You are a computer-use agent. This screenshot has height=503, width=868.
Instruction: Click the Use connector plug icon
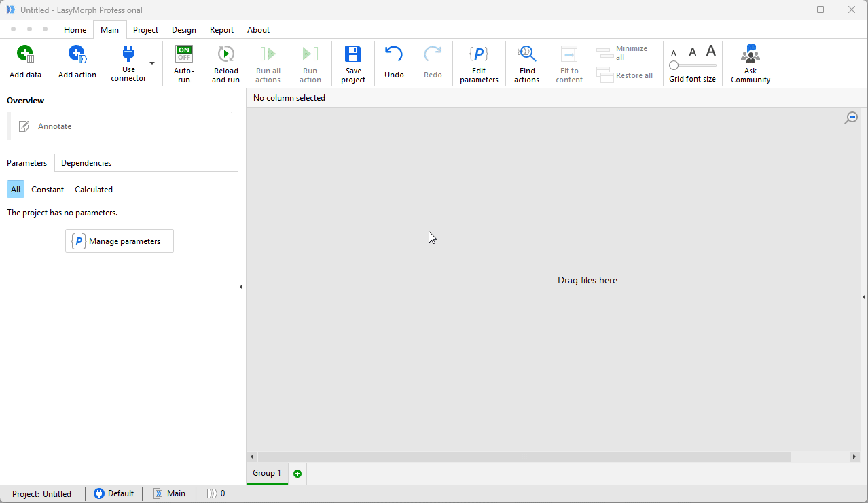128,53
